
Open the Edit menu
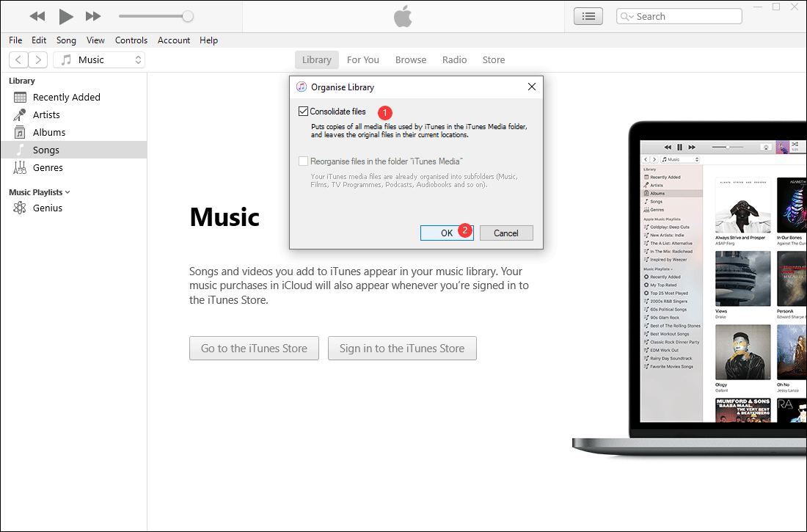point(39,40)
